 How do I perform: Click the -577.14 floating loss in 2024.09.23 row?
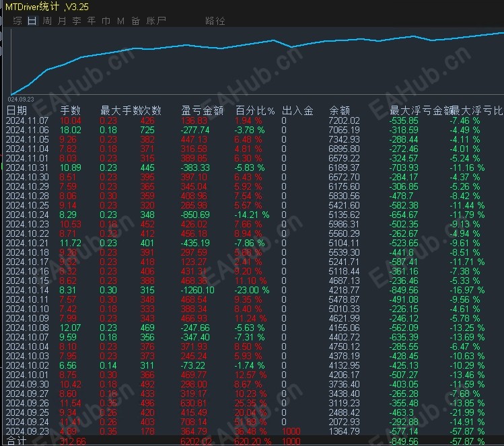404,431
